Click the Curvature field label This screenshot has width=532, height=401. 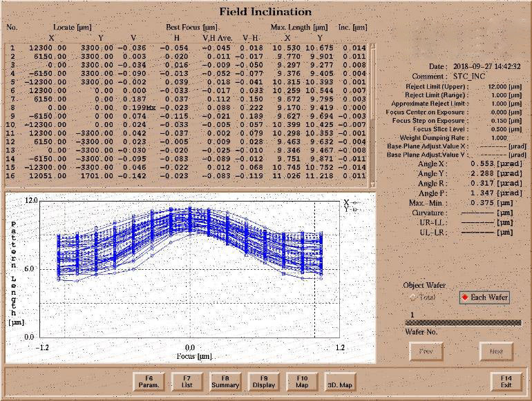(x=430, y=213)
